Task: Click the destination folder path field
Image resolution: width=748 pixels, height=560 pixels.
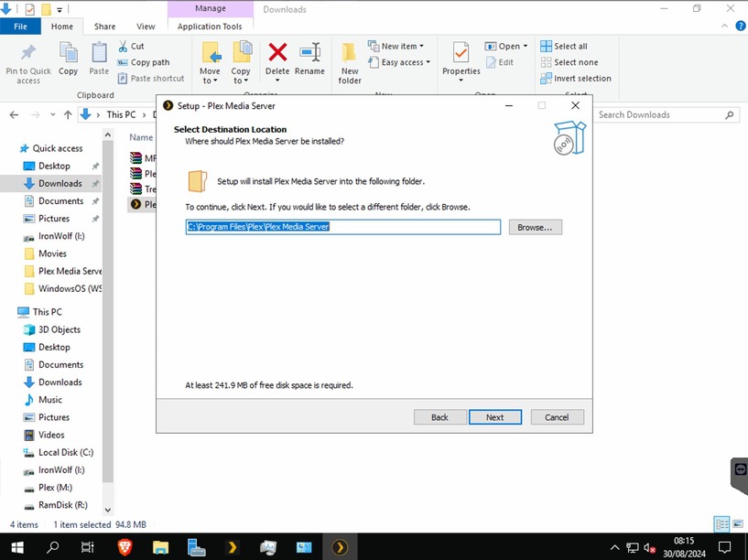Action: (x=343, y=227)
